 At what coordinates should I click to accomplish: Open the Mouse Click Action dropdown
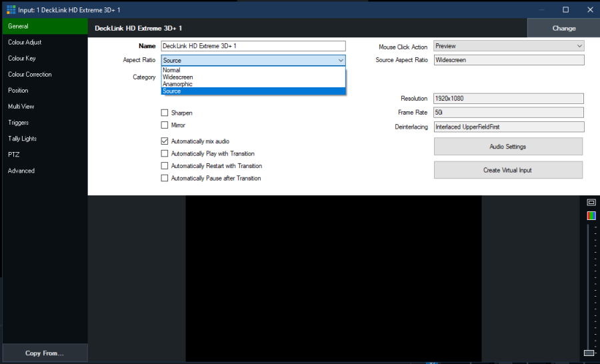pyautogui.click(x=509, y=47)
